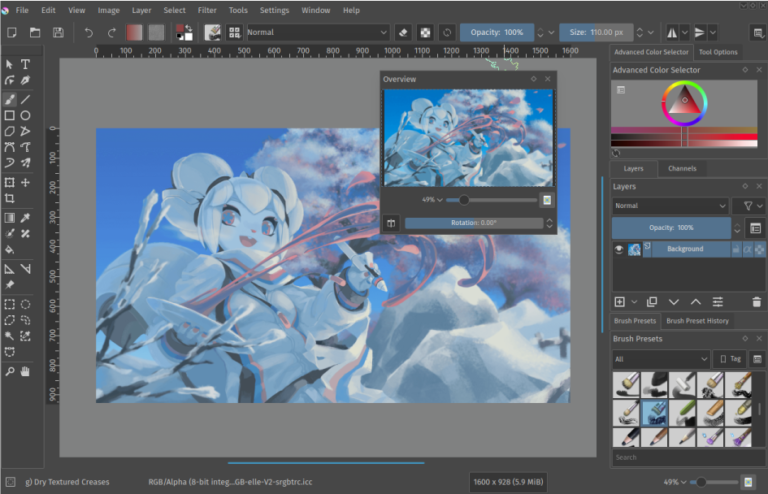768x494 pixels.
Task: Add a new paint layer
Action: pos(620,302)
